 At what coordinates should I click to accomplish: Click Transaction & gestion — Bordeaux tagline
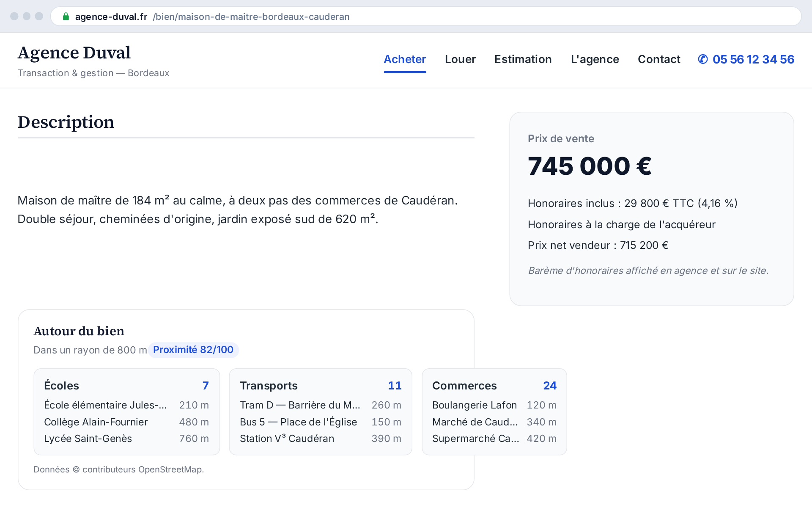[x=93, y=73]
